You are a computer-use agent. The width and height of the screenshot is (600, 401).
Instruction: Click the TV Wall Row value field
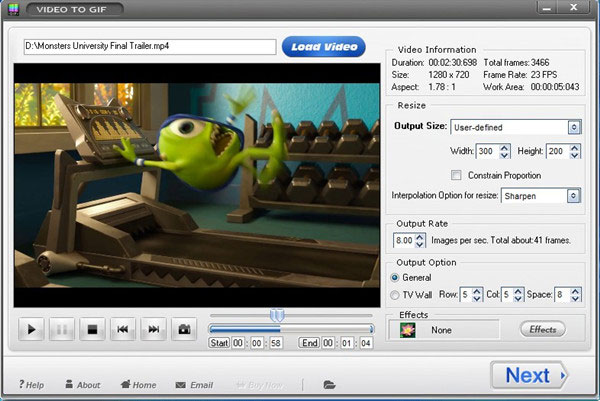click(466, 295)
